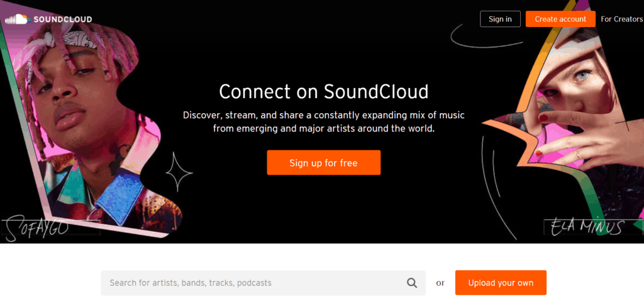Click the SOUNDCLOUD wordmark text
644x298 pixels.
point(63,19)
